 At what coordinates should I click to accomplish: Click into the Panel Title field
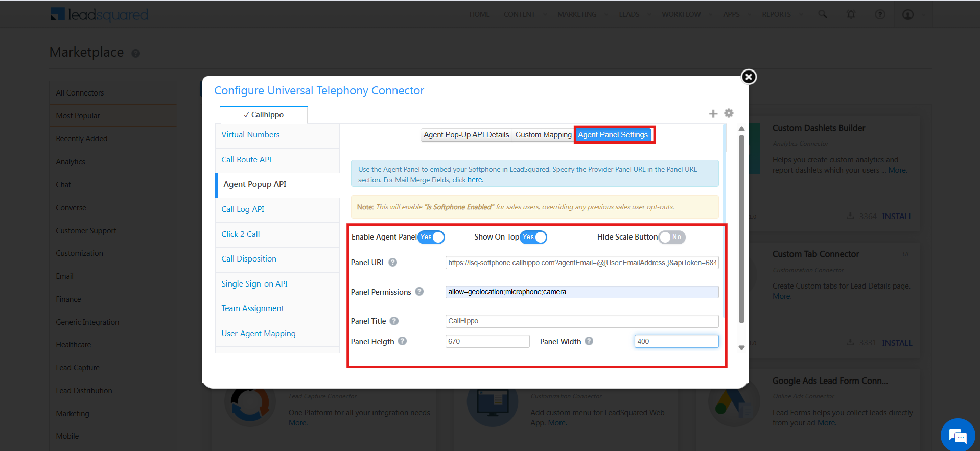(582, 321)
